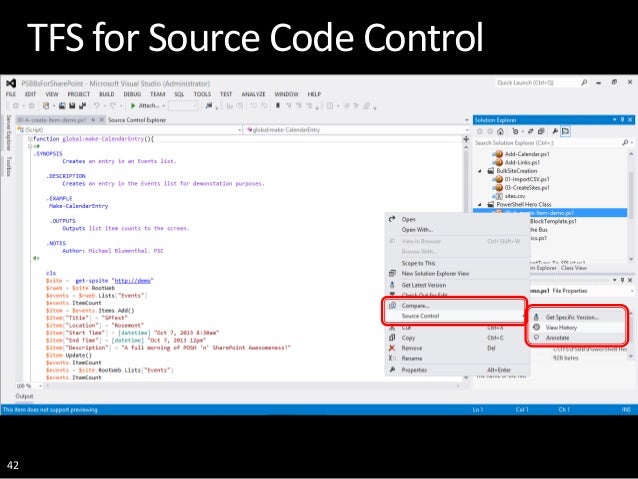Switch to Source Control Explorer tab

137,120
